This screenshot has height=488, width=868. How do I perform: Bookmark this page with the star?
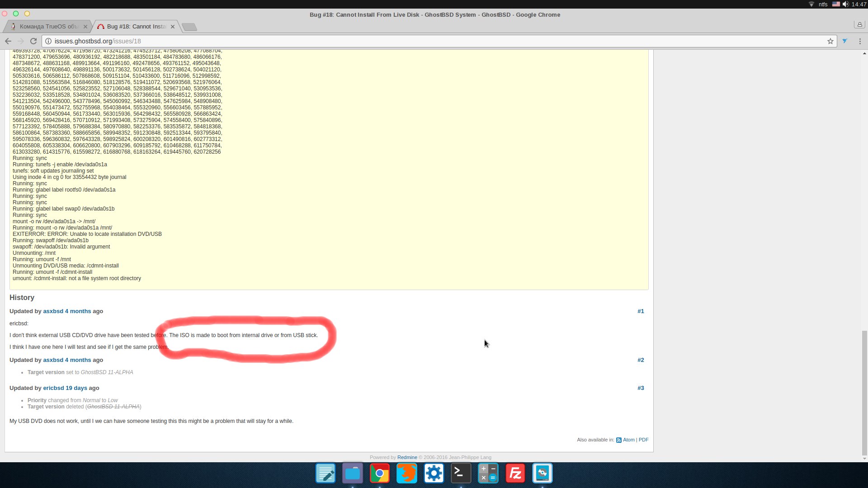830,41
